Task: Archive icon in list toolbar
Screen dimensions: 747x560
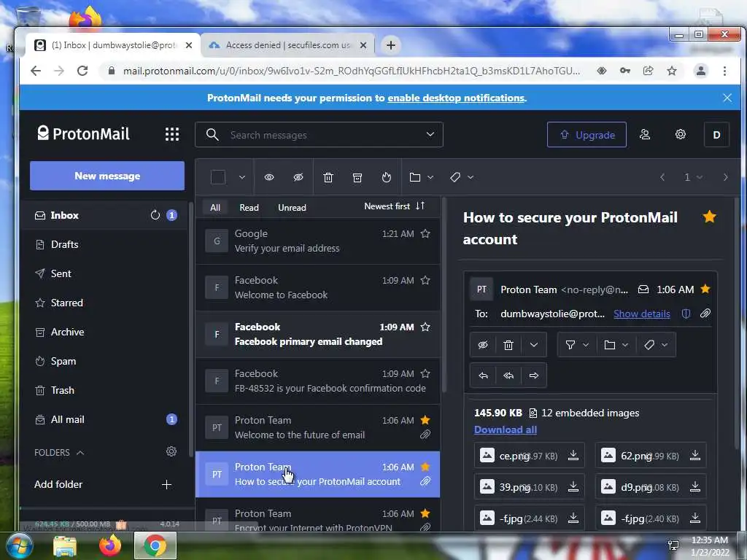Action: tap(357, 177)
